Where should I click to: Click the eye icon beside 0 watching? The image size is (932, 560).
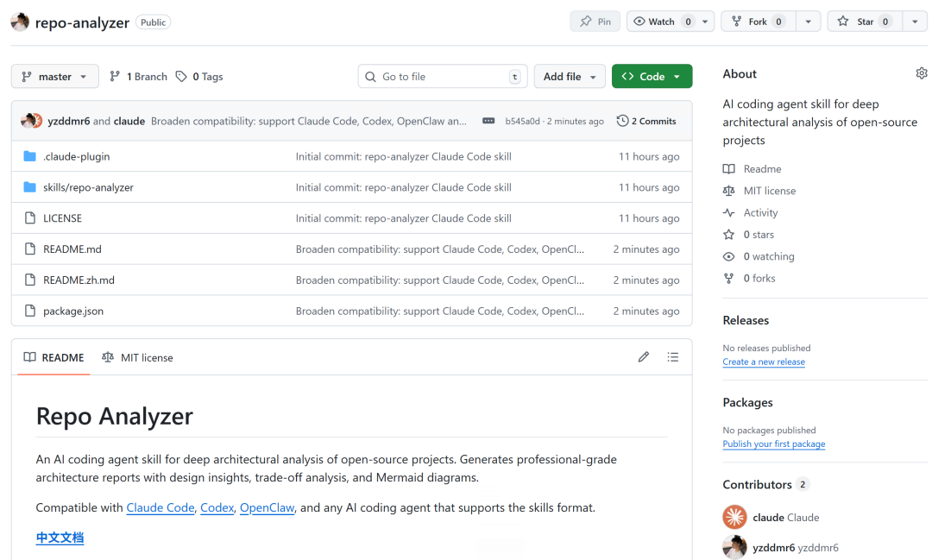point(728,257)
